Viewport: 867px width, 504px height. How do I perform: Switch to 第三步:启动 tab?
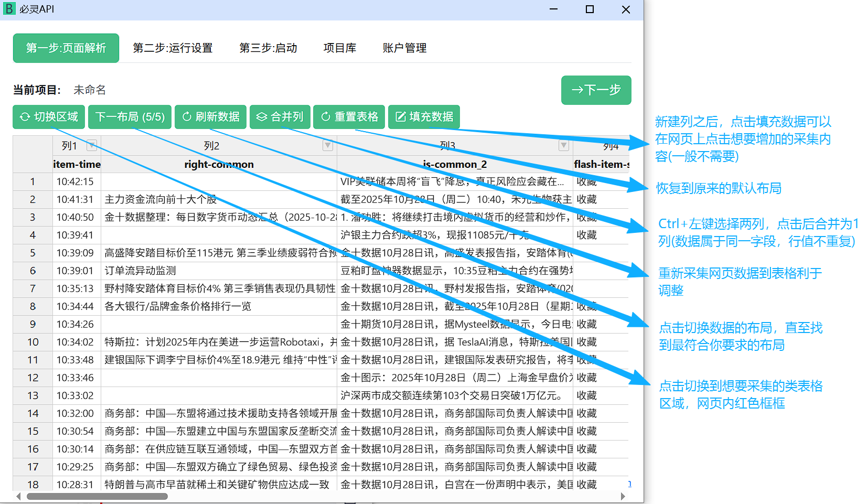268,48
